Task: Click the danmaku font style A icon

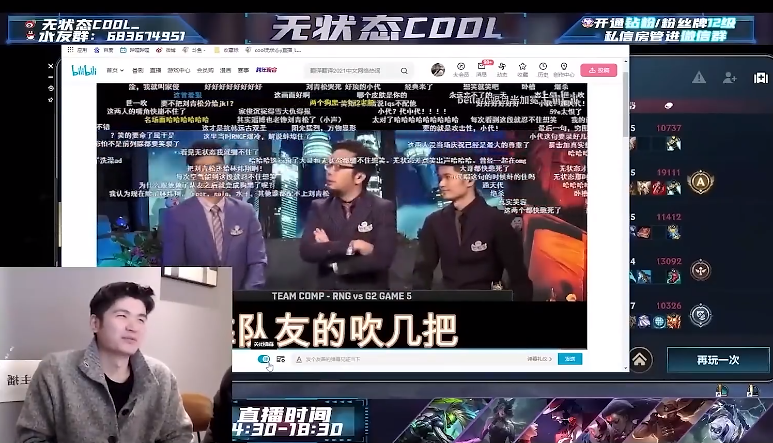Action: 299,360
